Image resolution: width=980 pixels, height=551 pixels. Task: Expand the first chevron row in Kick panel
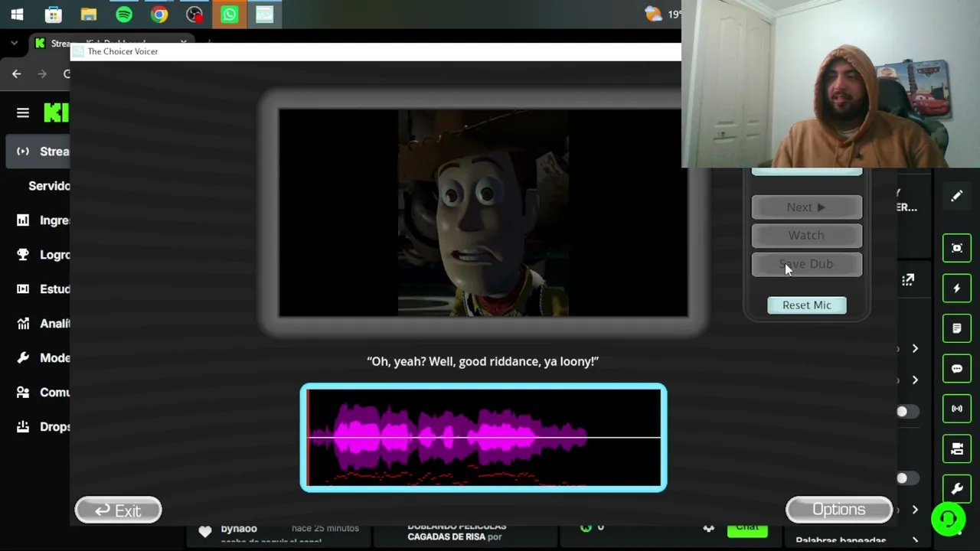(x=915, y=349)
